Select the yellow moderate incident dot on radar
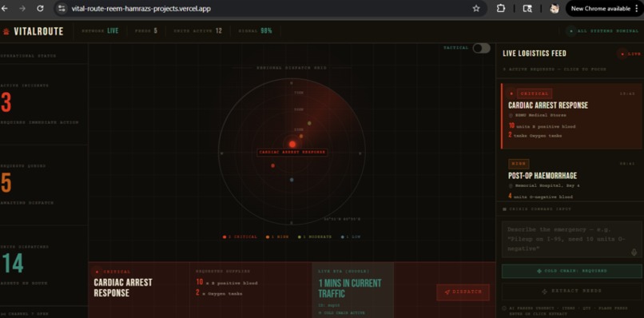Viewport: 644px width, 318px height. tap(309, 123)
